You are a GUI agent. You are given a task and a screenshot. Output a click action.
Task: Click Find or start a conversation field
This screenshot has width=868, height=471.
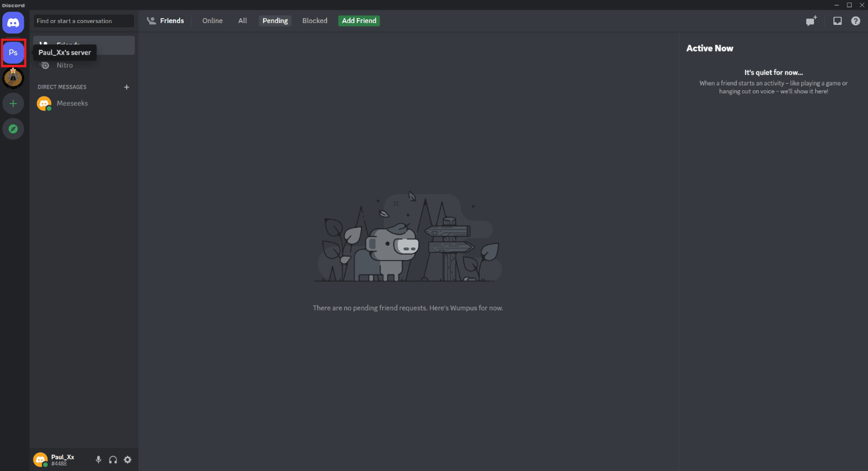[84, 21]
